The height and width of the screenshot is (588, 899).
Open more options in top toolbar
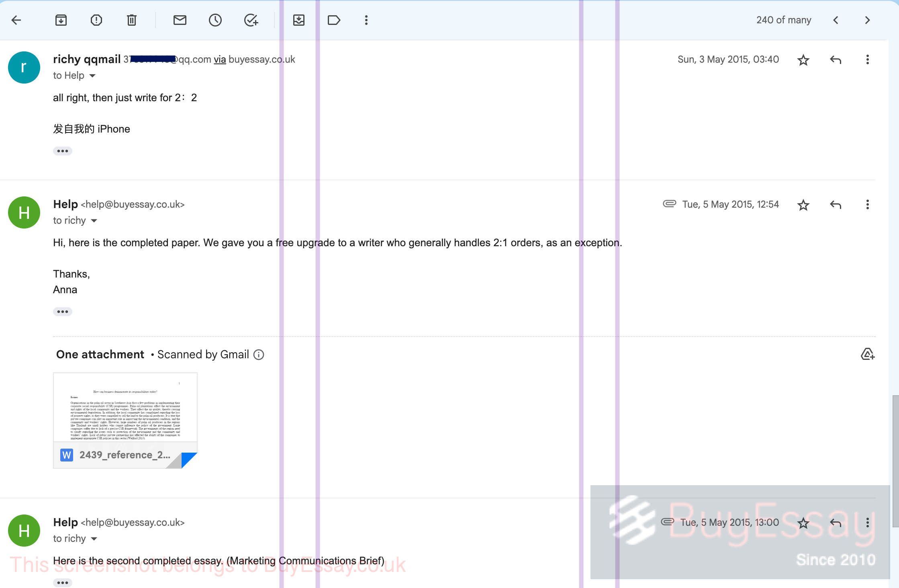pos(366,20)
